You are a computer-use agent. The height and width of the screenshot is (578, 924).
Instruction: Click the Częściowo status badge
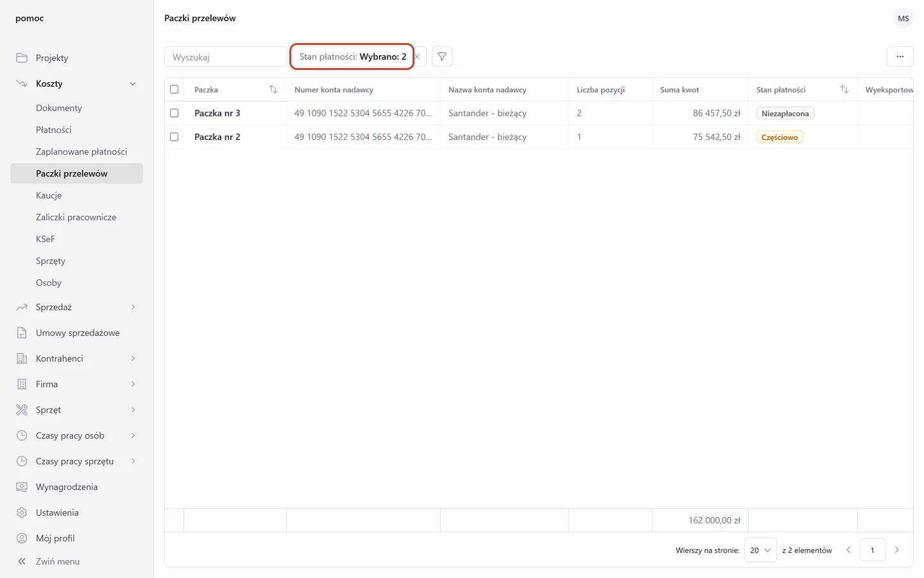click(780, 137)
